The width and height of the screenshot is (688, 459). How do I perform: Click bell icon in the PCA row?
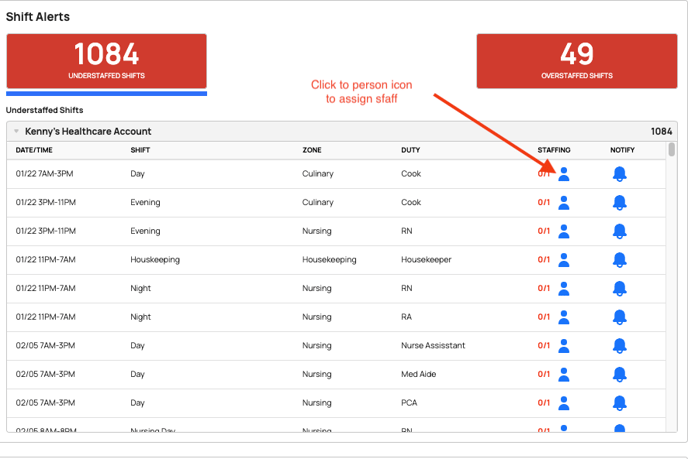620,403
